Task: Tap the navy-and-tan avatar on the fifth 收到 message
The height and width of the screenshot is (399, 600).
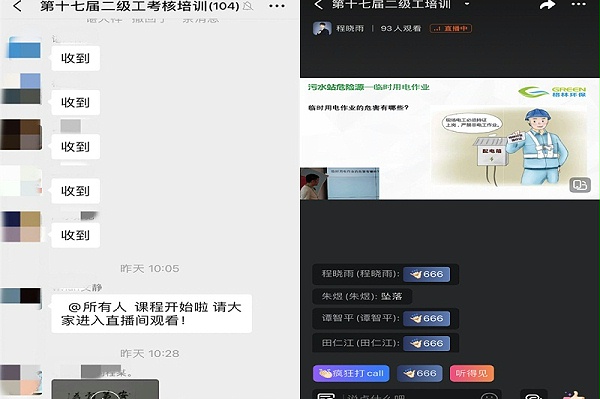Action: [x=21, y=226]
